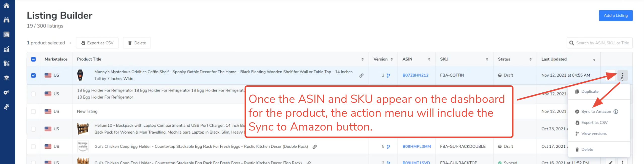Uncheck the Coffin Shelf listing checkbox
644x164 pixels.
33,75
